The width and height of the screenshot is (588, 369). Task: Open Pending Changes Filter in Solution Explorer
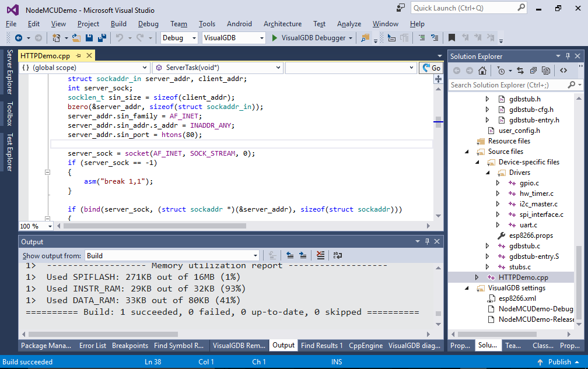501,71
